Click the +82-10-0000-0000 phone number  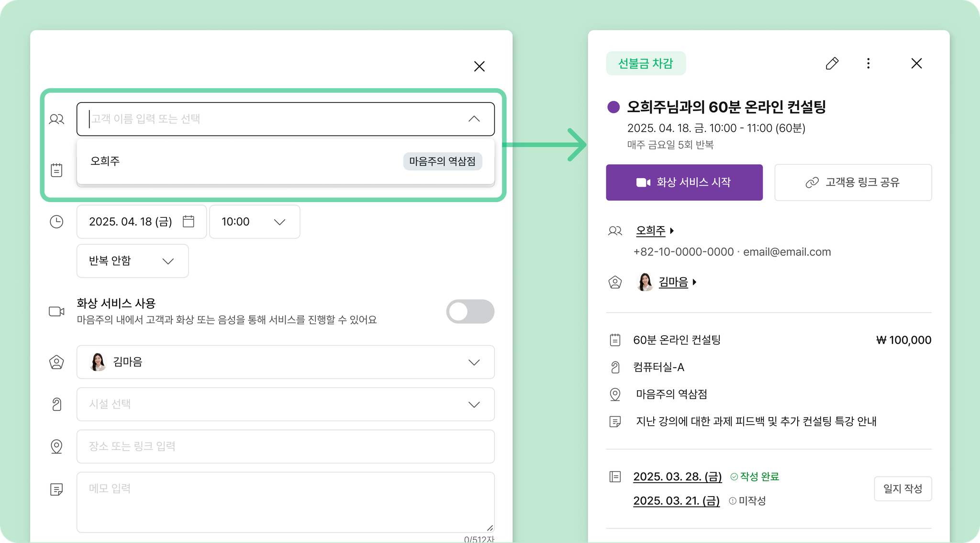coord(683,252)
